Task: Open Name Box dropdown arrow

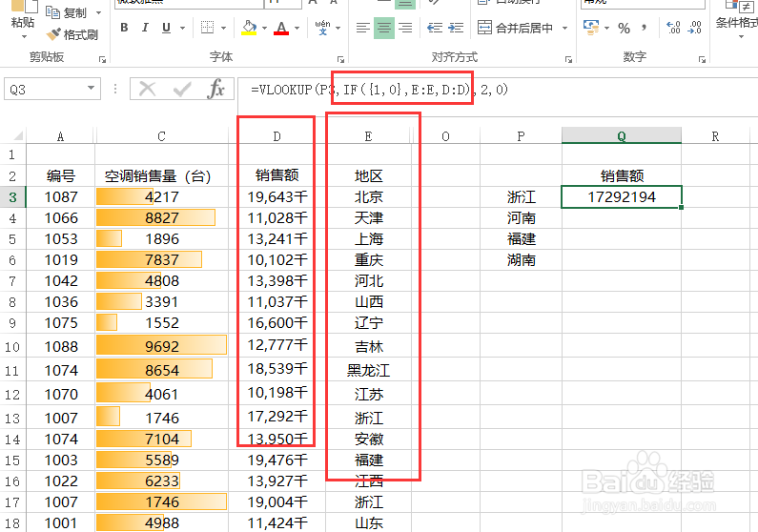Action: coord(91,89)
